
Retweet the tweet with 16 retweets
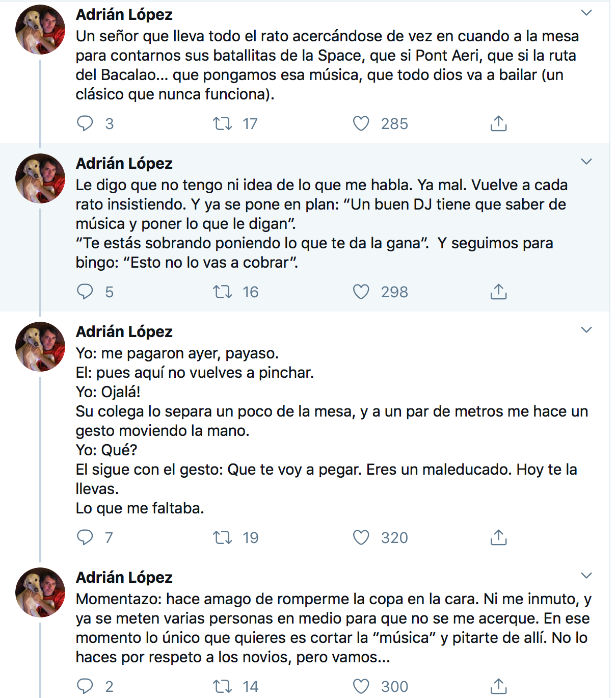click(x=223, y=292)
